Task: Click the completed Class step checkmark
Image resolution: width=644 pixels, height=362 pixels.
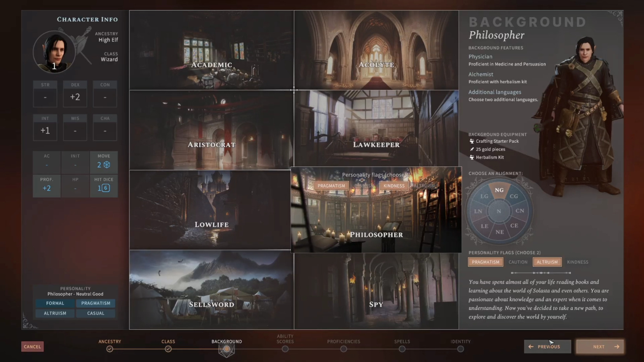Action: (168, 349)
